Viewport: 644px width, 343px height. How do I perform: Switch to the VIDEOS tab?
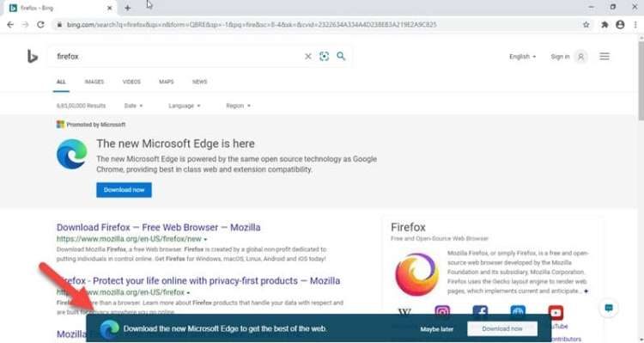(131, 82)
